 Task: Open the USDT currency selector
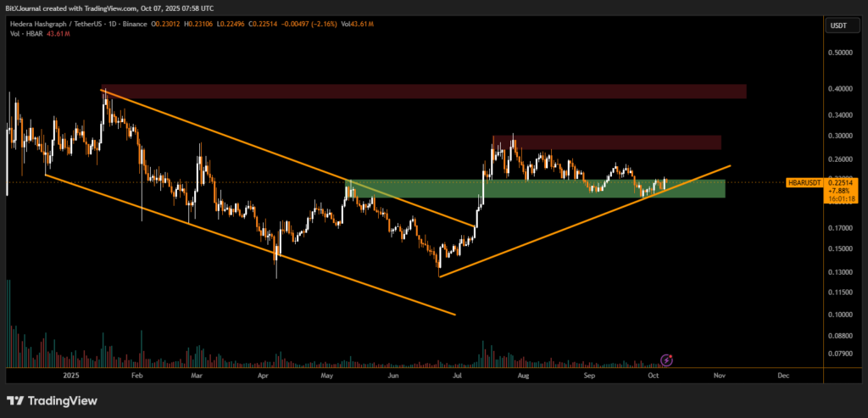click(837, 27)
